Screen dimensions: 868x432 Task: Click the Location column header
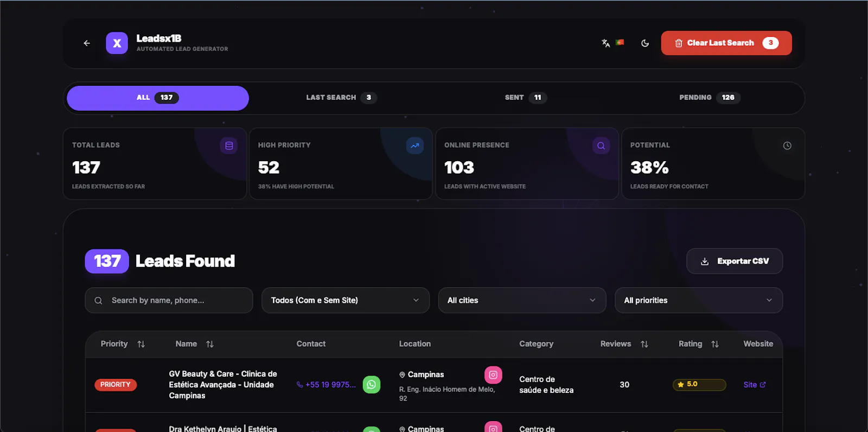pyautogui.click(x=415, y=344)
